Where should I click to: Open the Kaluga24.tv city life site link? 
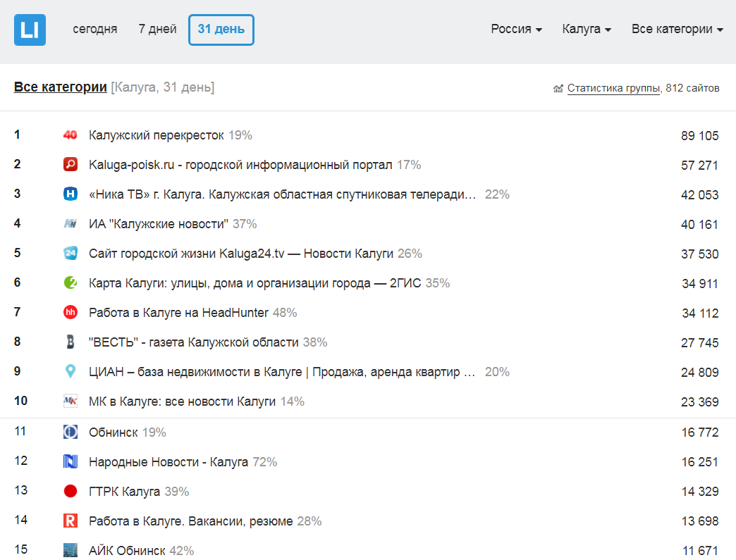(241, 254)
